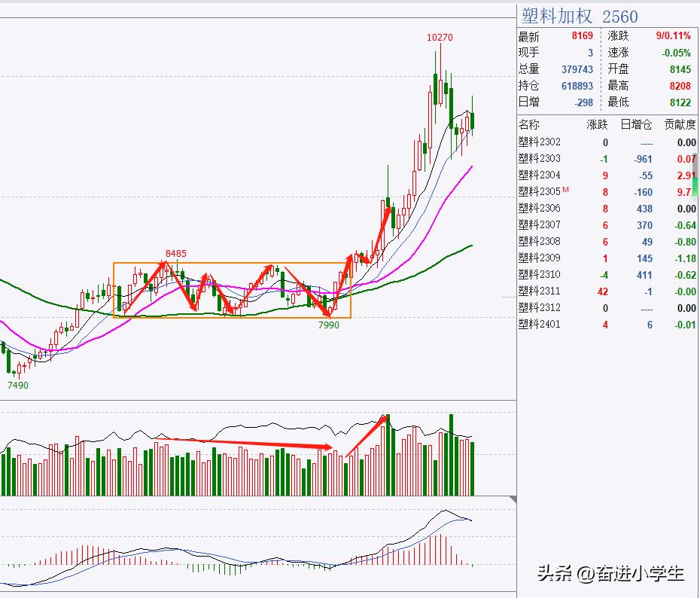Click the 7990 low price label on chart

329,325
